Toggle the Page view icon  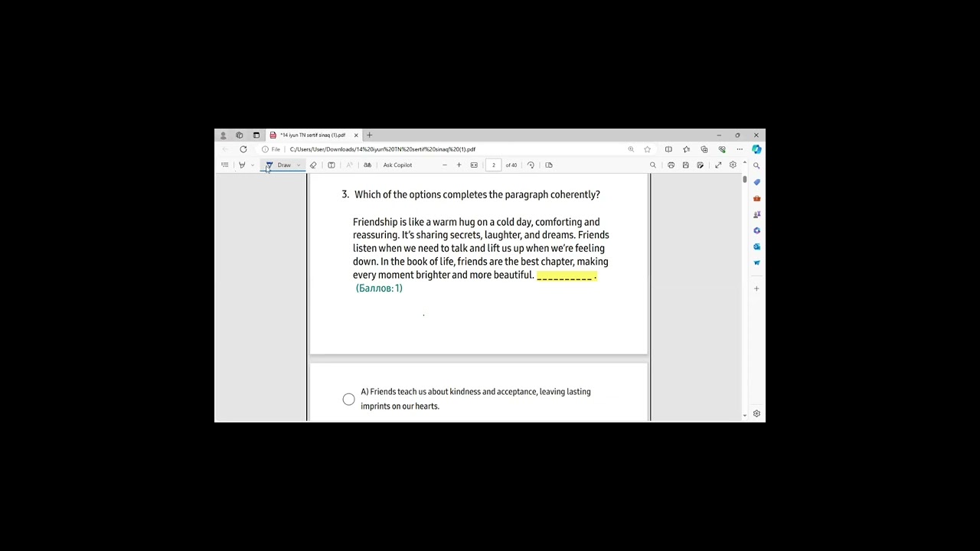pyautogui.click(x=549, y=165)
